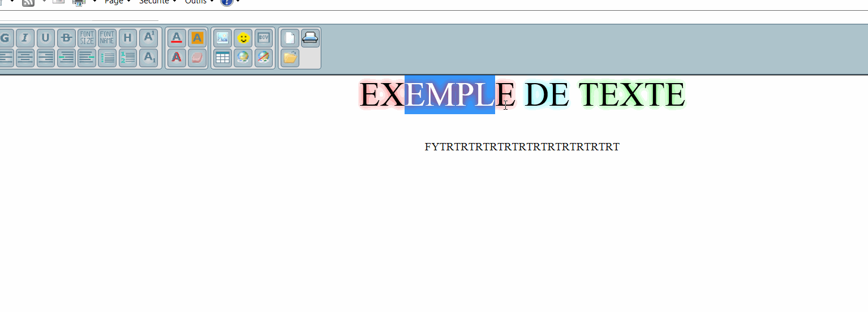Viewport: 868px width, 312px height.
Task: Insert an image with picture icon
Action: tap(222, 38)
